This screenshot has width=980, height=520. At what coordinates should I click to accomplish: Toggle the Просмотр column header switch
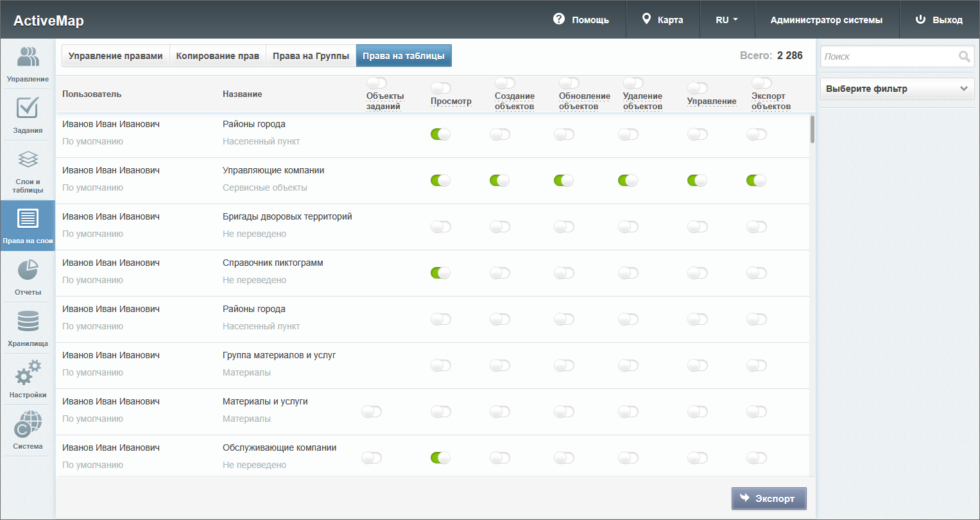(x=440, y=88)
